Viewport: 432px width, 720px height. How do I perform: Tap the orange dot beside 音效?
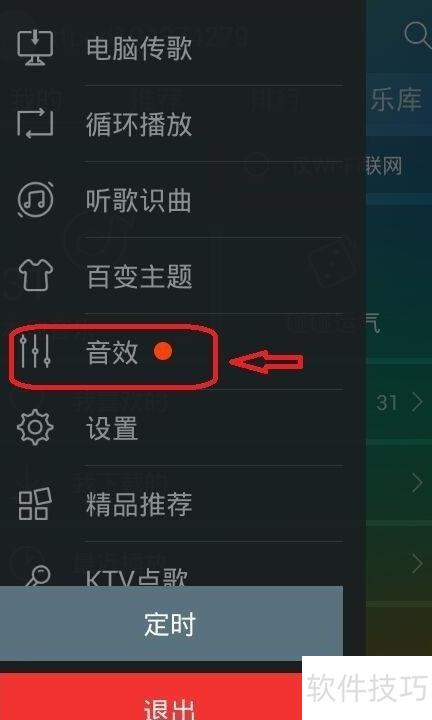coord(163,351)
